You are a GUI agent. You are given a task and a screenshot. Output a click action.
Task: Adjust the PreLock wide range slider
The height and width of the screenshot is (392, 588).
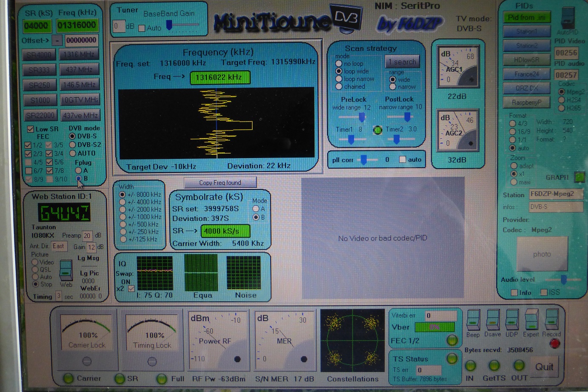362,116
